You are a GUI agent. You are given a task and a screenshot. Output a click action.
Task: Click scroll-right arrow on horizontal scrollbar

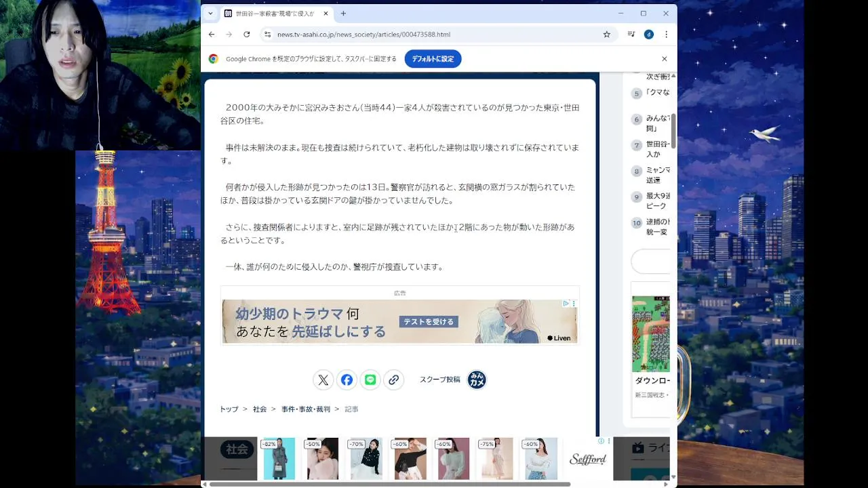click(665, 484)
